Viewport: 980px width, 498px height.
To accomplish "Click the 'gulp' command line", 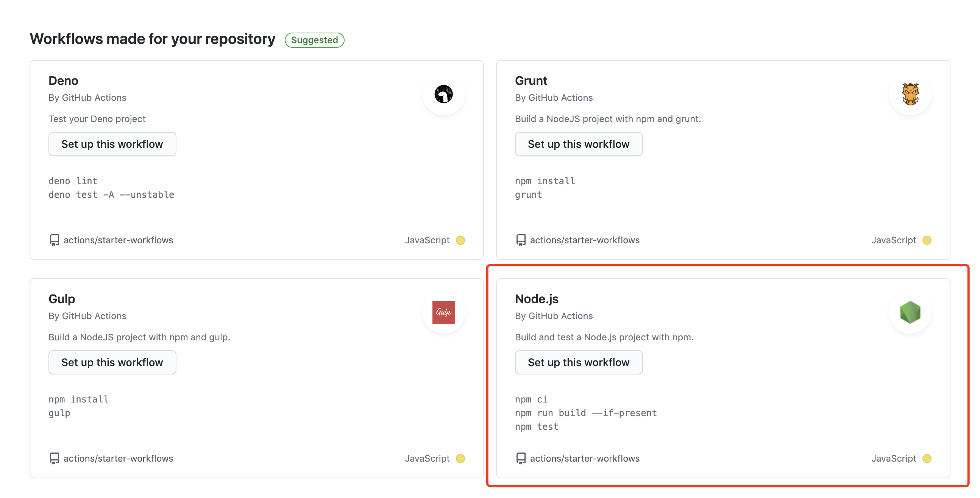I will click(59, 413).
